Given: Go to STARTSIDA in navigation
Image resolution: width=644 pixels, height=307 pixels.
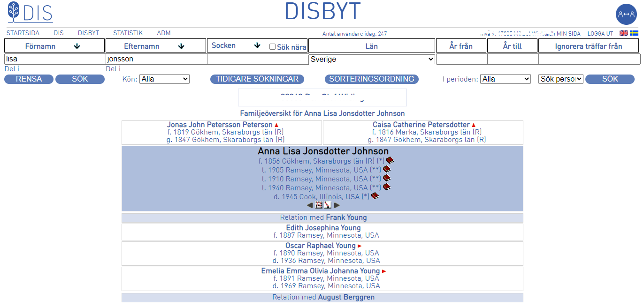Looking at the screenshot, I should click(23, 33).
